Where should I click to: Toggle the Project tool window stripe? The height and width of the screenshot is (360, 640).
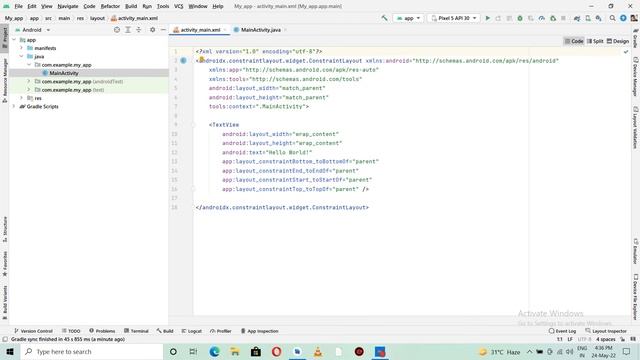[x=4, y=38]
